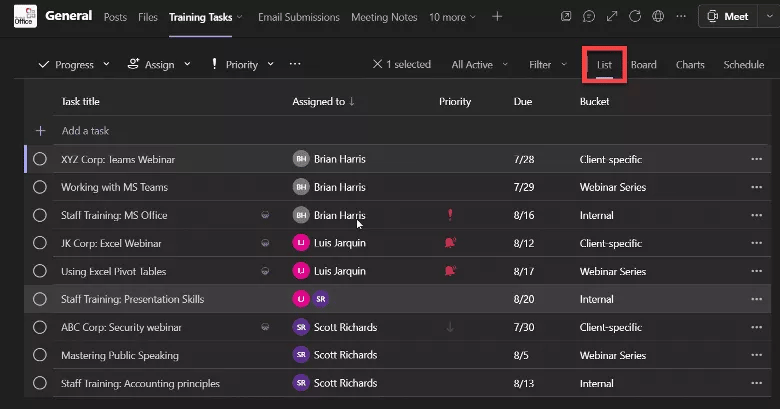
Task: Switch to the Board view
Action: pos(644,64)
